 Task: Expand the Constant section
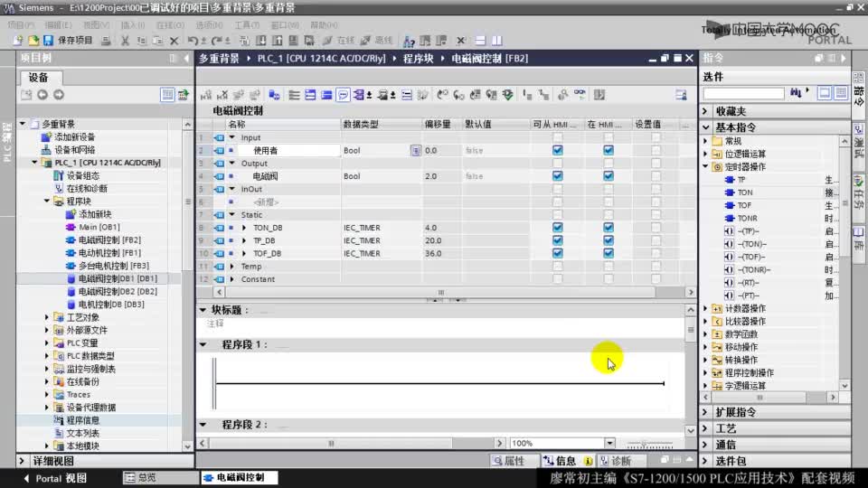click(x=232, y=279)
